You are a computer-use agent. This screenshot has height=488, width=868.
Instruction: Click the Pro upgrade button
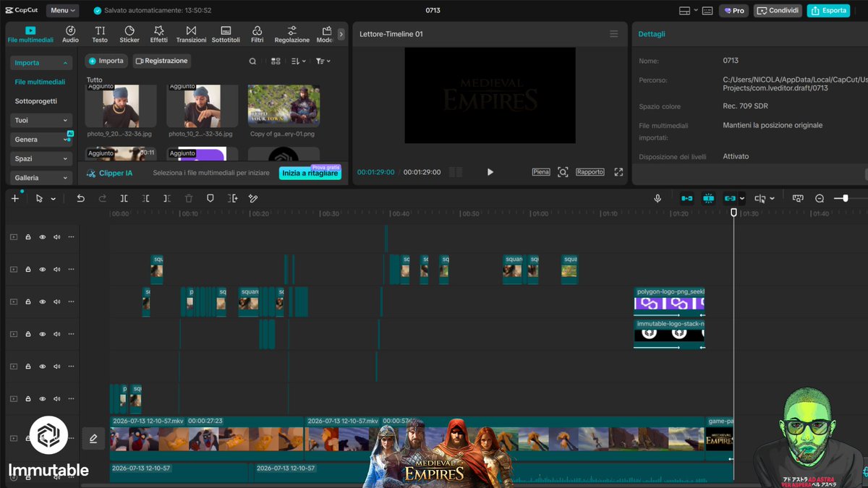733,10
